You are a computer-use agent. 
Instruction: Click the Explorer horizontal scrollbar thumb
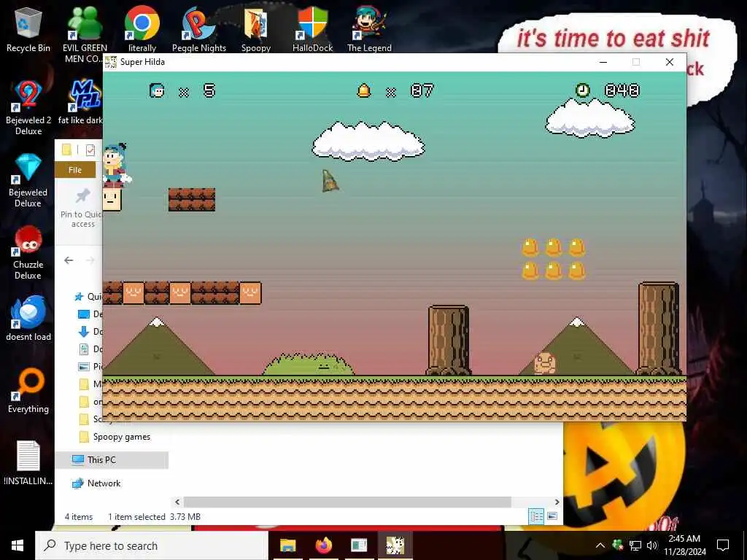347,502
